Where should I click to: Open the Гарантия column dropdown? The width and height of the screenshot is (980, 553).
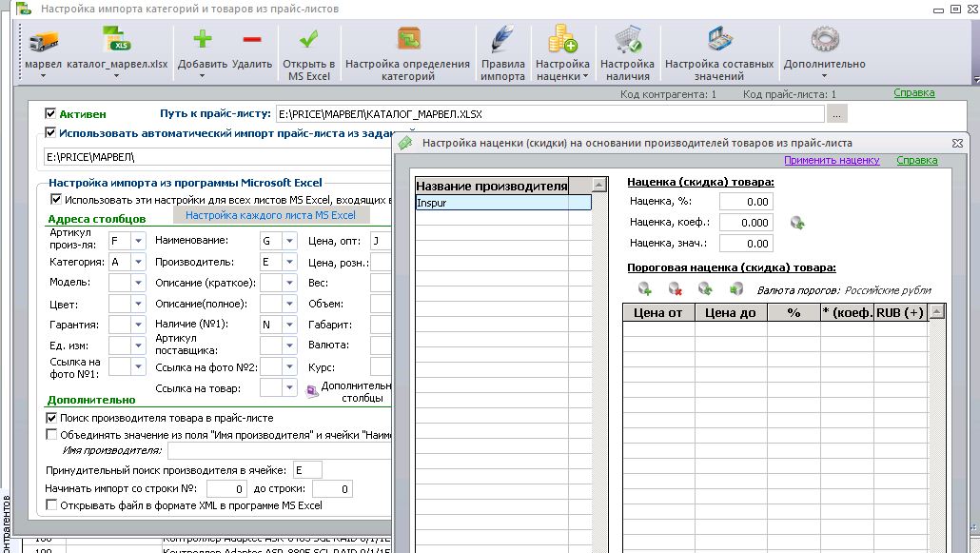pos(138,325)
